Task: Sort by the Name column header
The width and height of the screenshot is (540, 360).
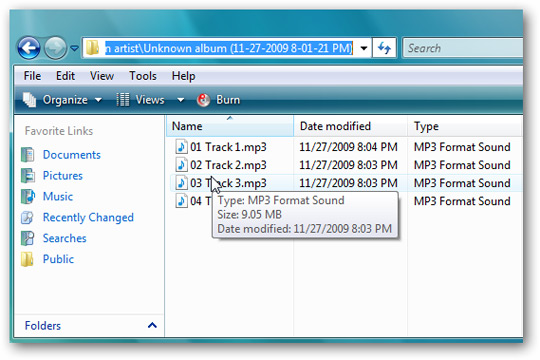Action: click(x=230, y=126)
